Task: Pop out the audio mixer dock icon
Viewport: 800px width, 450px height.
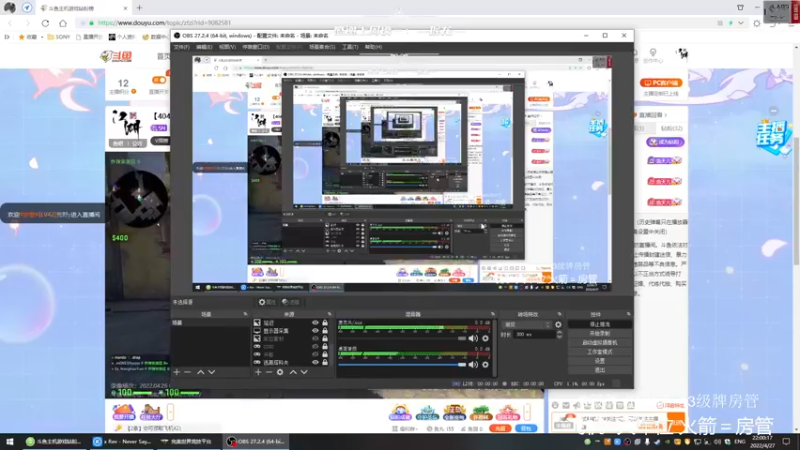Action: 493,314
